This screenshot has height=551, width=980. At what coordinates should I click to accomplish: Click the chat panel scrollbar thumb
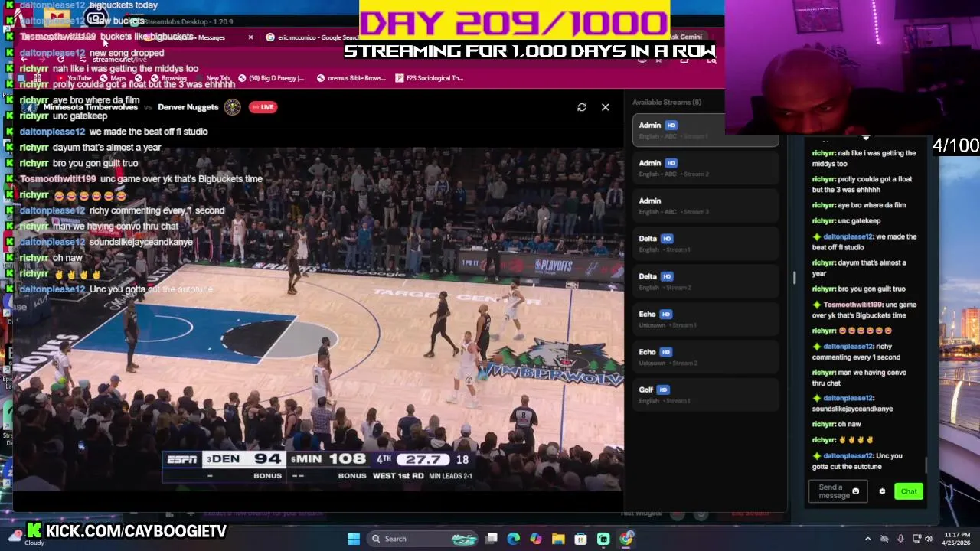coord(926,465)
